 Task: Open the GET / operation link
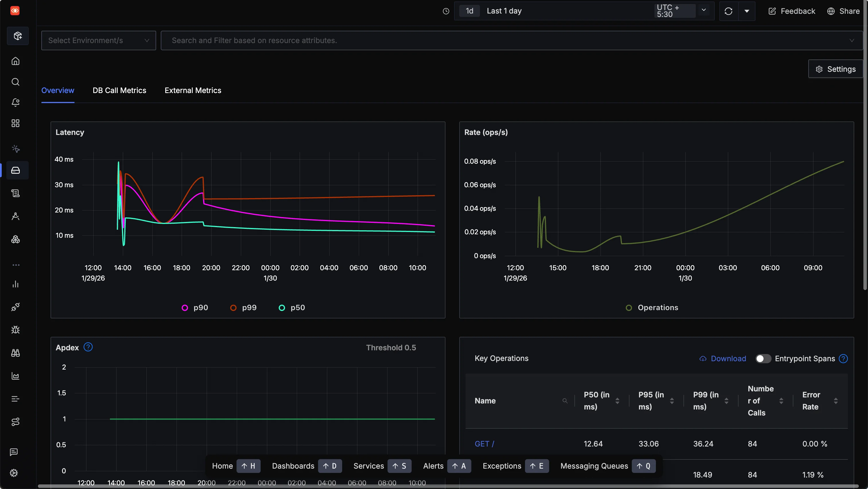[484, 444]
